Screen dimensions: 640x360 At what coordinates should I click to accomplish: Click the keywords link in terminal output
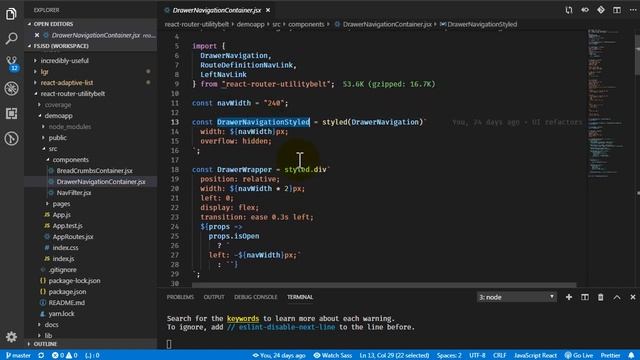tap(243, 318)
